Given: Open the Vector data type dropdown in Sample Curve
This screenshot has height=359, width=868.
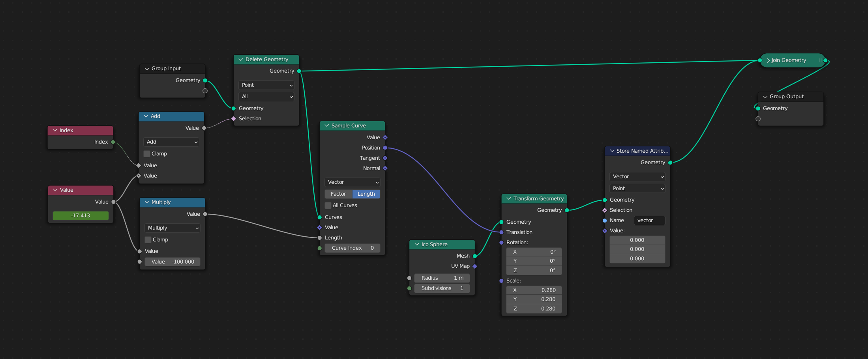Looking at the screenshot, I should coord(352,182).
